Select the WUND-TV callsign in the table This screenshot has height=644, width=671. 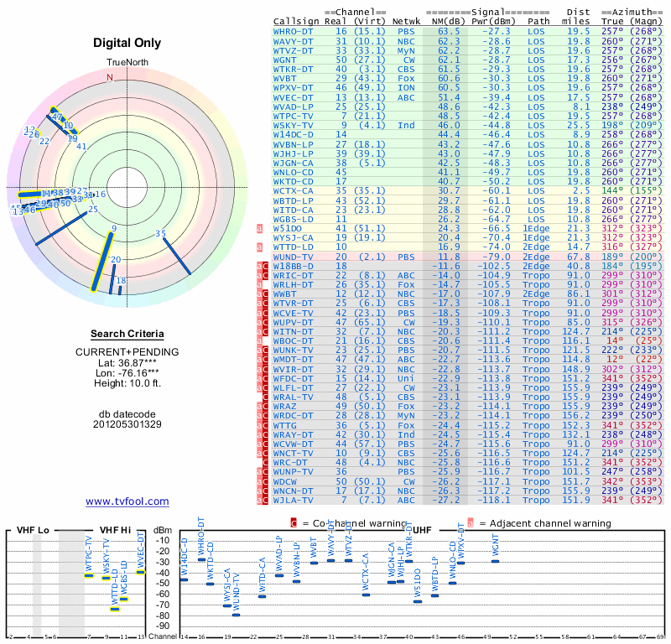294,257
